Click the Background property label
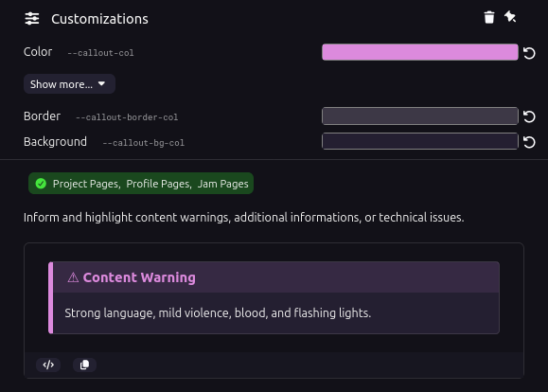This screenshot has width=548, height=392. 55,142
